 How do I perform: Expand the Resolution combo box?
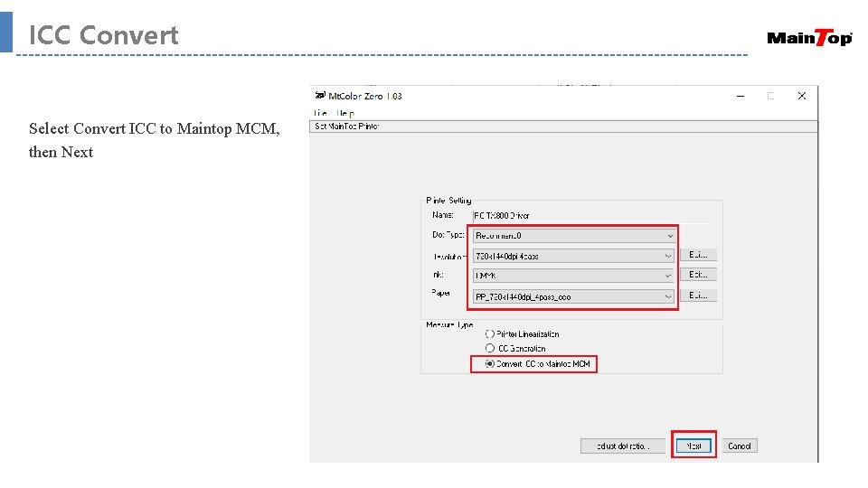click(x=573, y=256)
